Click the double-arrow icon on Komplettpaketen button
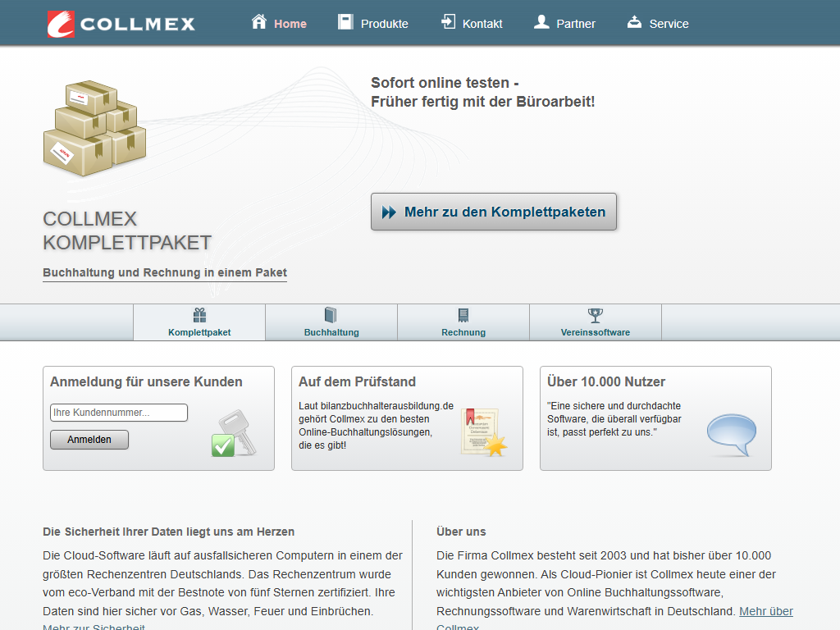Image resolution: width=840 pixels, height=630 pixels. point(389,212)
